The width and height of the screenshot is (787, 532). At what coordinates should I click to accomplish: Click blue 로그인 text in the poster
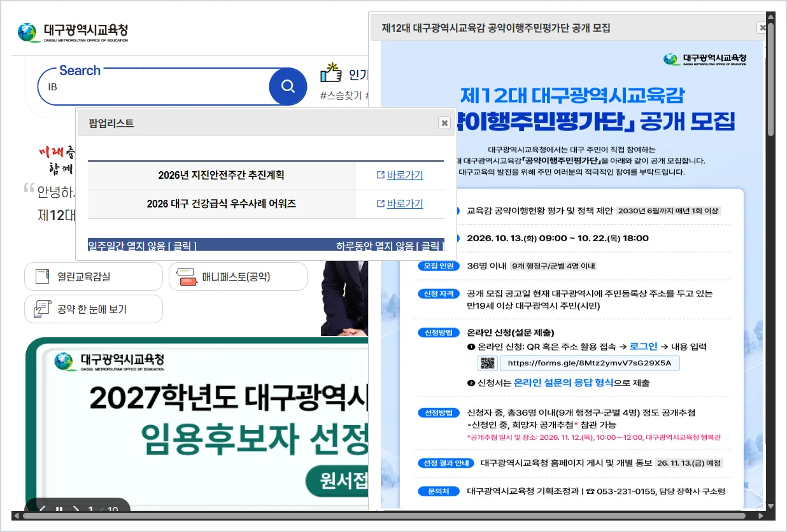[x=643, y=347]
